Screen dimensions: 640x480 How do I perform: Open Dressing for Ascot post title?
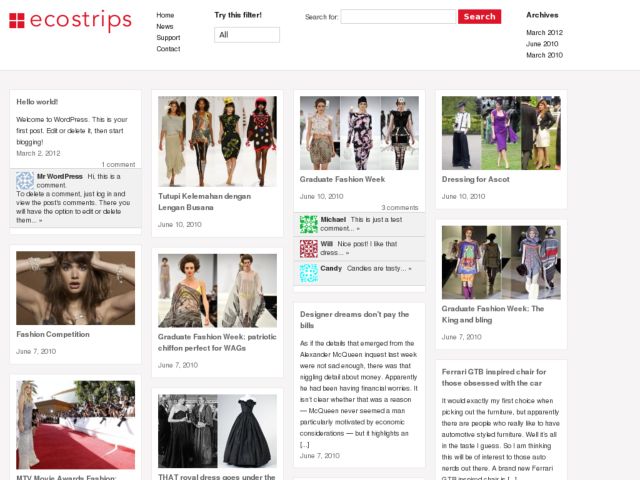tap(476, 179)
